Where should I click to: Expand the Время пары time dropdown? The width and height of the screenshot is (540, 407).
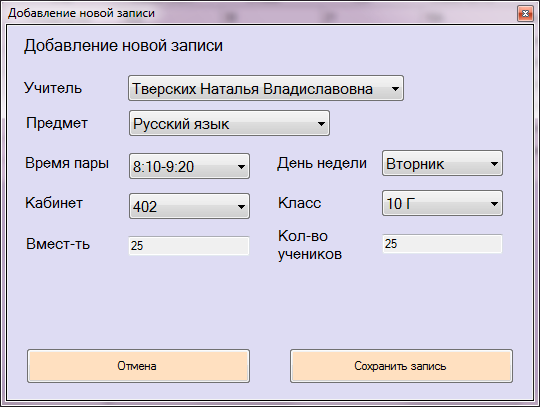tap(189, 166)
